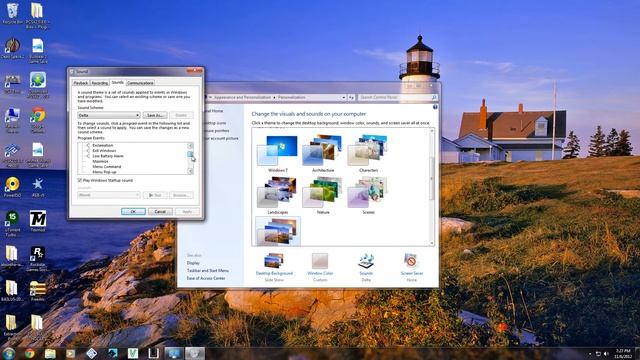
Task: Open Ease of Access Center link
Action: pos(206,278)
